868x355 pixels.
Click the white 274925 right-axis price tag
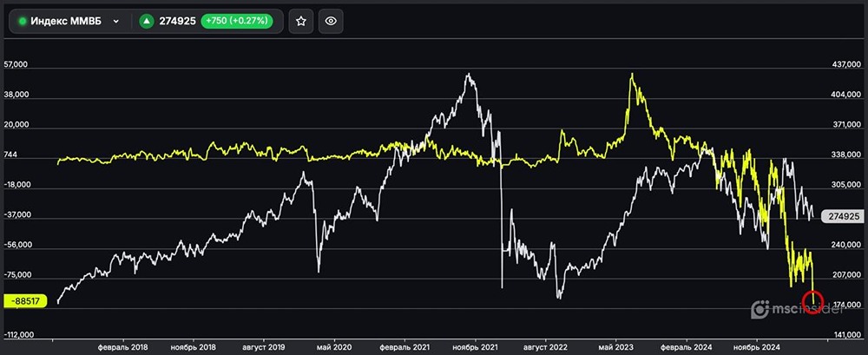pyautogui.click(x=841, y=216)
